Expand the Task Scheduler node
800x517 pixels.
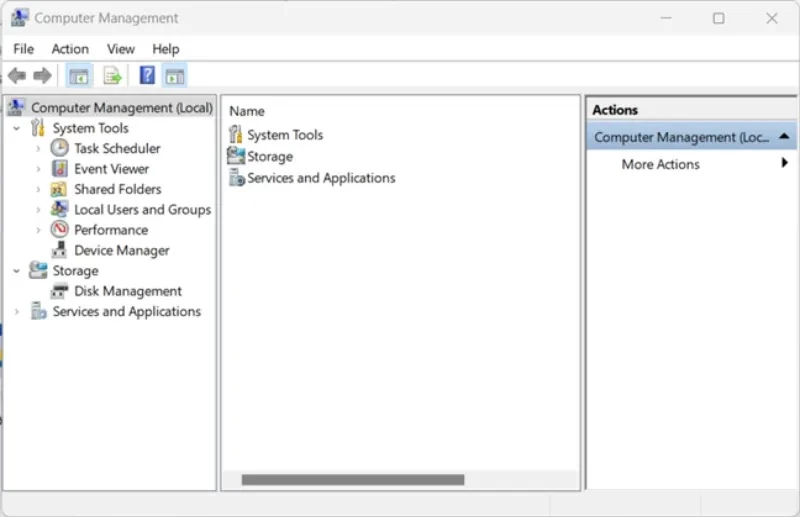coord(38,149)
